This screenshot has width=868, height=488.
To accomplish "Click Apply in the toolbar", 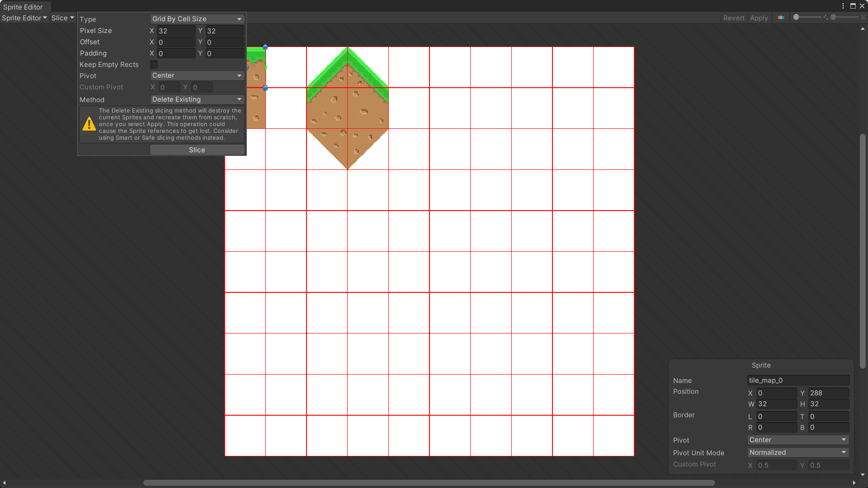I will tap(759, 18).
